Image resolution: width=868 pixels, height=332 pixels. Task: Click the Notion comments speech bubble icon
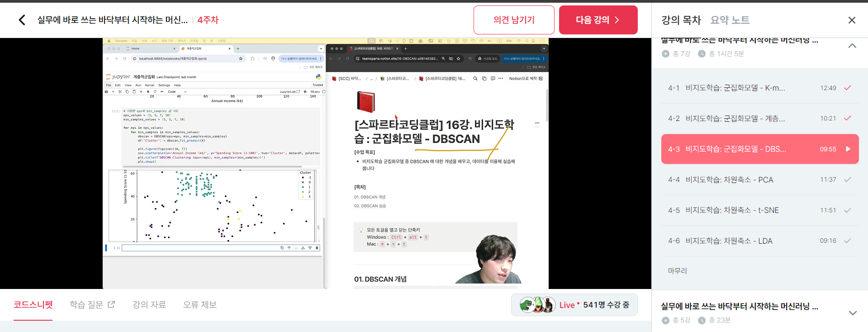click(493, 78)
